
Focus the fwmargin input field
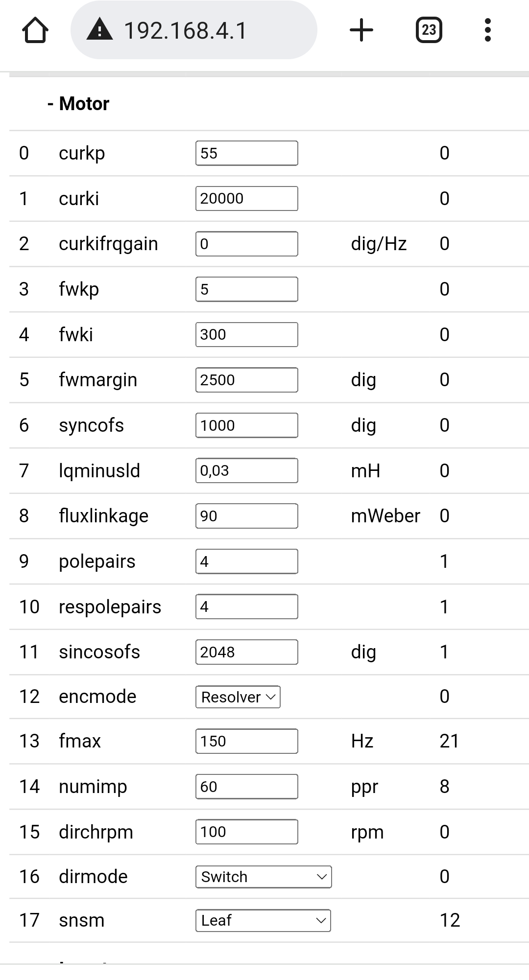click(246, 380)
